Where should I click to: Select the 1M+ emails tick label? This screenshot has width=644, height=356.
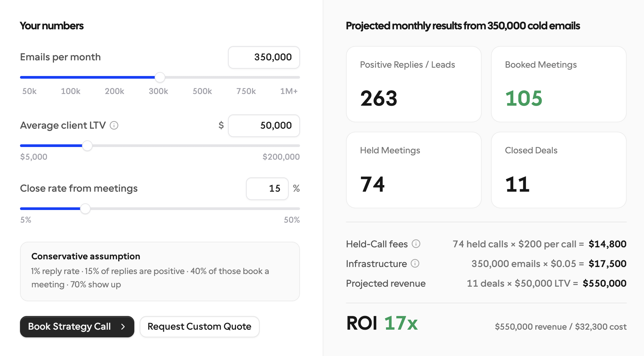coord(289,91)
